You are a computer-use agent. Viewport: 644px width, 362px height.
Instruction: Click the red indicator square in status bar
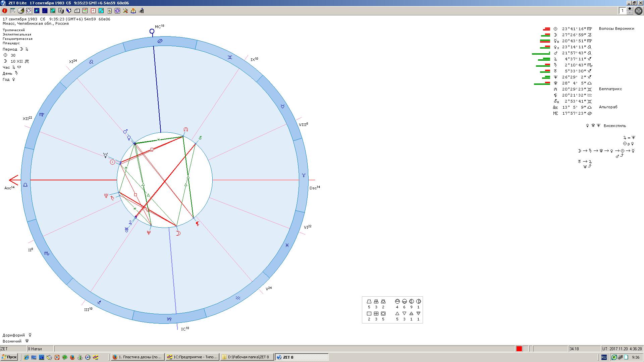tap(519, 349)
